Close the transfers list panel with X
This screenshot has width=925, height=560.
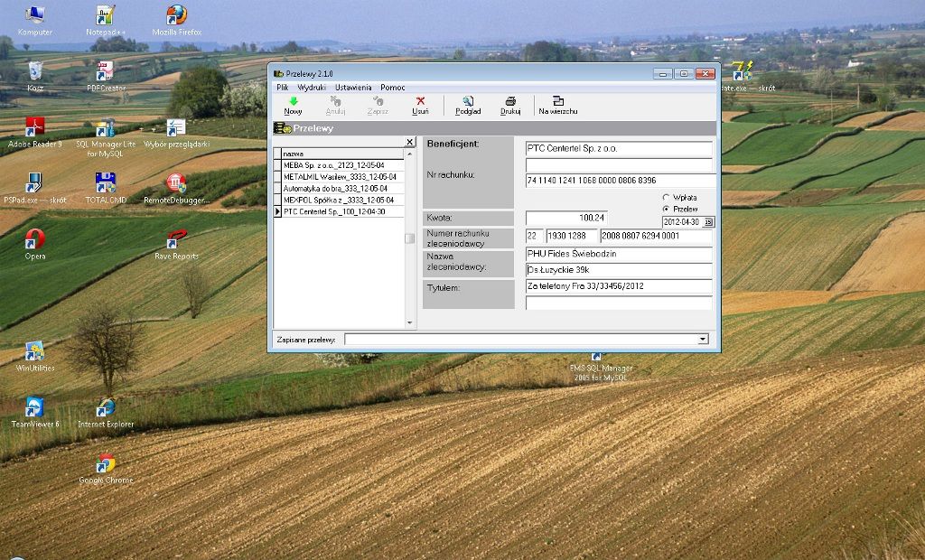pyautogui.click(x=410, y=142)
